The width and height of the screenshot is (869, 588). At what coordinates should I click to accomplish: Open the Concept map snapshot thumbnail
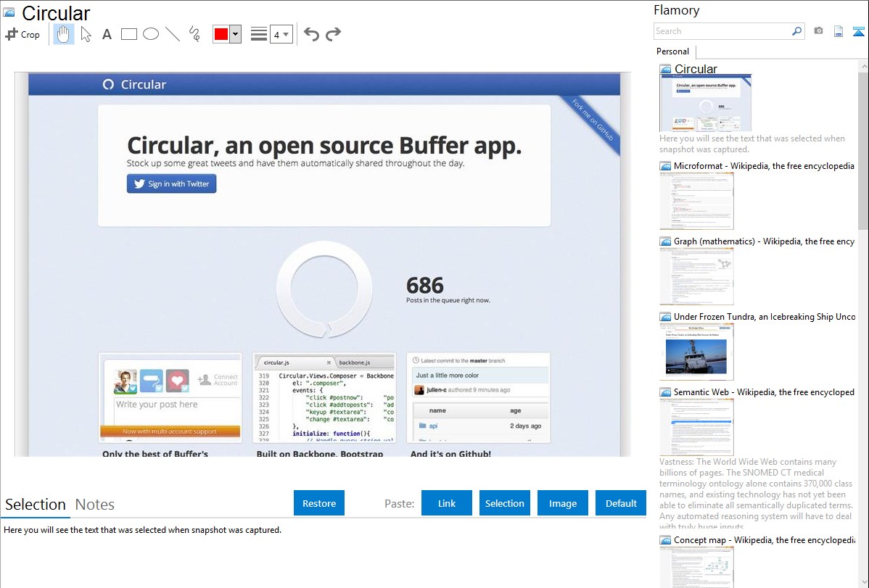(696, 566)
